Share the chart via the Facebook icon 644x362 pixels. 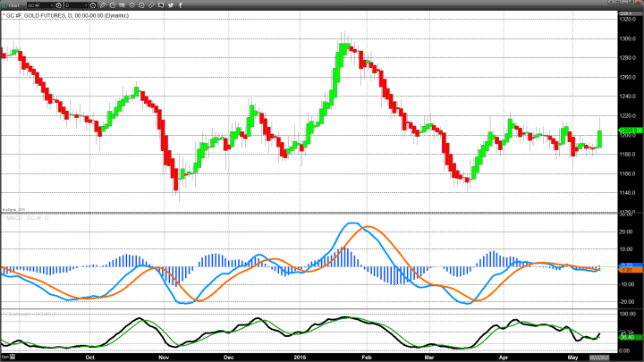coord(181,5)
